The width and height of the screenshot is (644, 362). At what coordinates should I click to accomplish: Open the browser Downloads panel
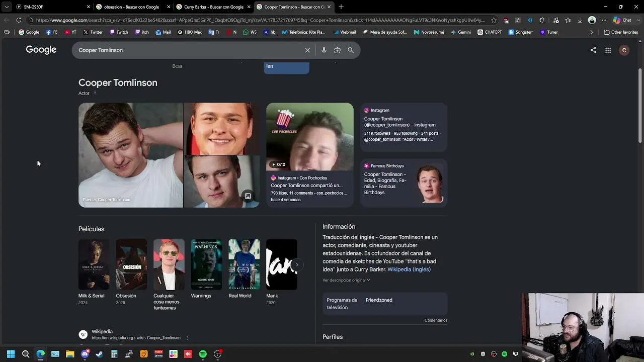pyautogui.click(x=580, y=20)
